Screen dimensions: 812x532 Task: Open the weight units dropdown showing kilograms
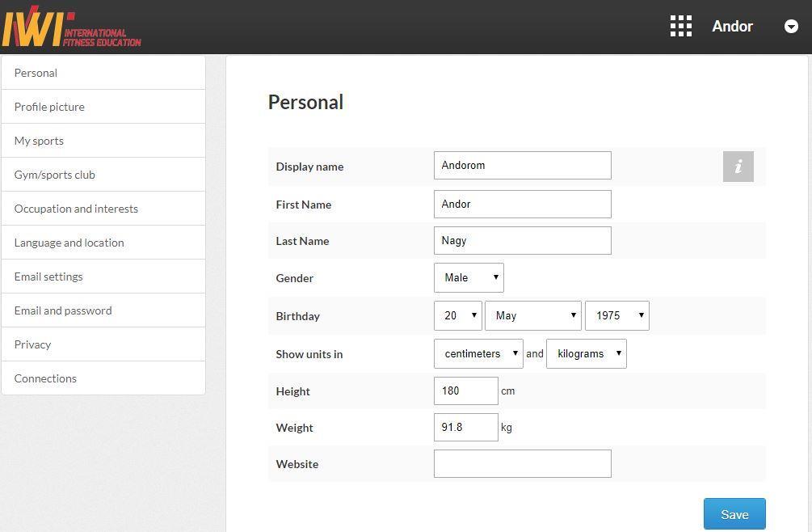pyautogui.click(x=587, y=354)
